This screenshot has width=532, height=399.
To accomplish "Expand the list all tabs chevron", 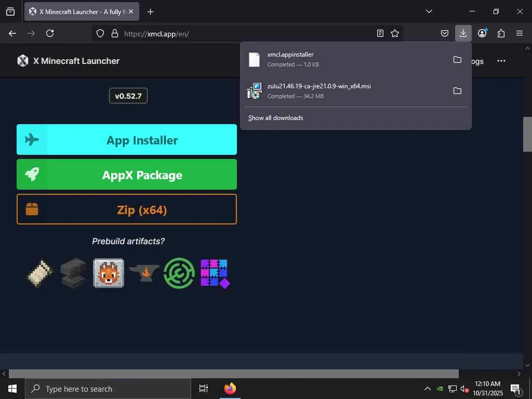I will (x=429, y=11).
